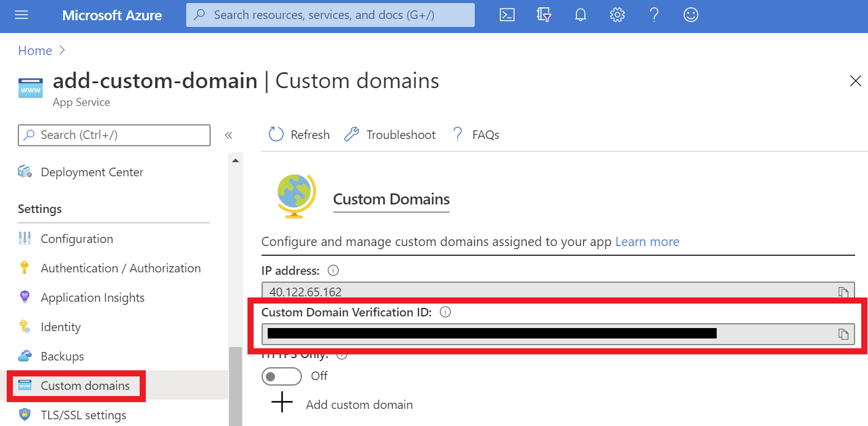
Task: Refresh the Custom Domains view
Action: point(298,134)
